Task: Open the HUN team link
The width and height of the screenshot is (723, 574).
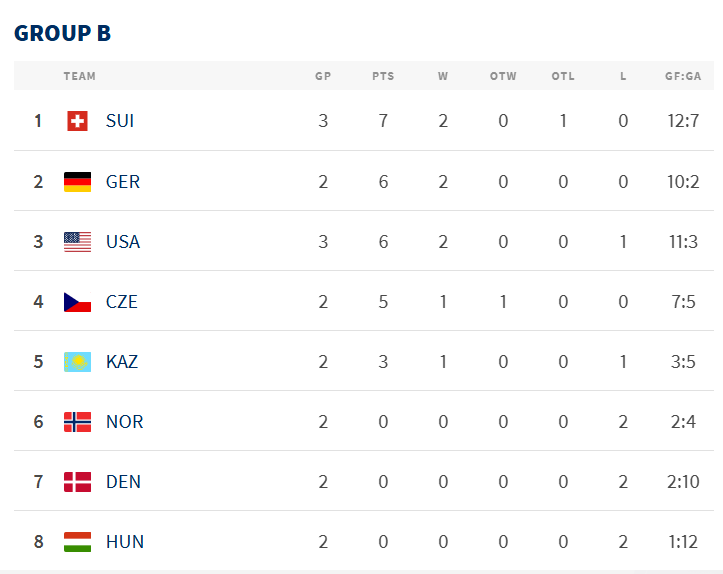Action: (125, 542)
